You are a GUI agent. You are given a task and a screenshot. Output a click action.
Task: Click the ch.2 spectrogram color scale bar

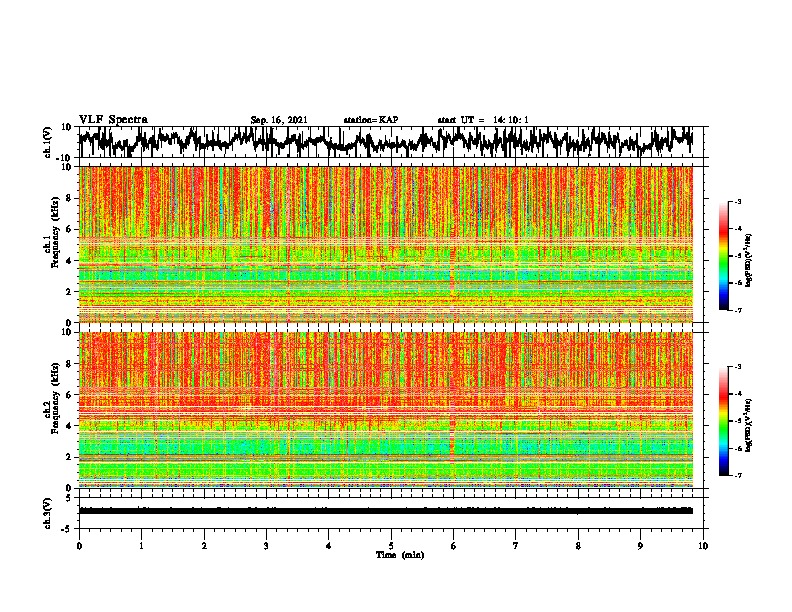click(x=724, y=421)
